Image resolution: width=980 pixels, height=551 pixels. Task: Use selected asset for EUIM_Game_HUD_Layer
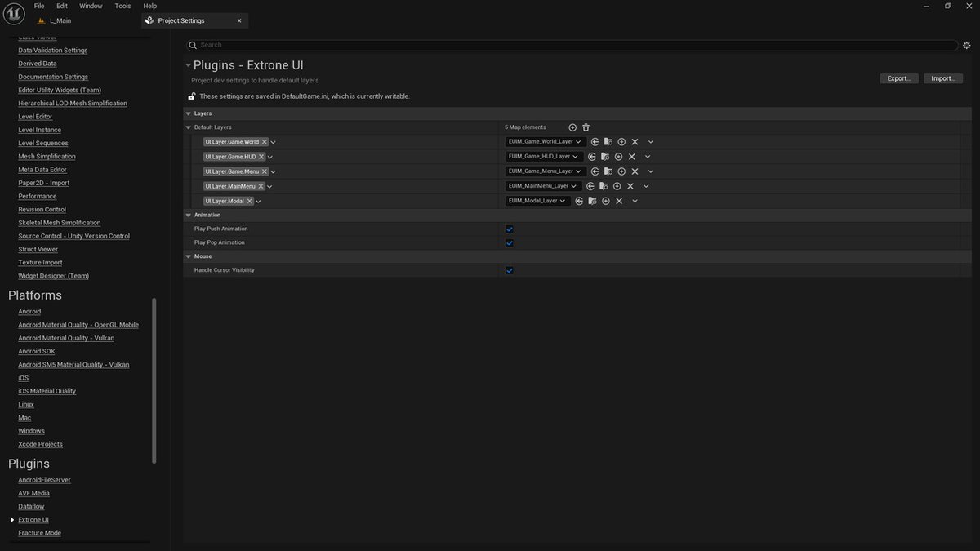pos(592,157)
